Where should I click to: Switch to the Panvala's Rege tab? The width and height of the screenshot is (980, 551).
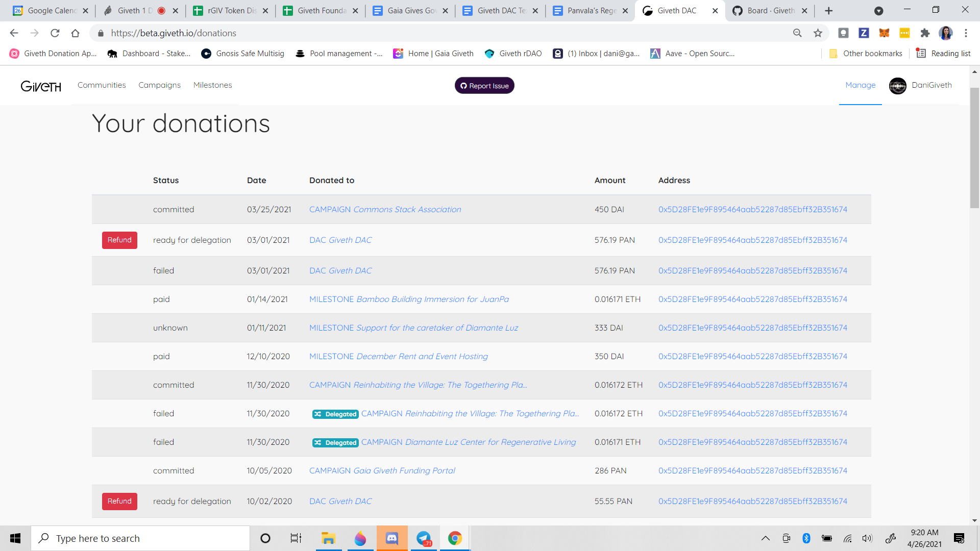point(590,11)
